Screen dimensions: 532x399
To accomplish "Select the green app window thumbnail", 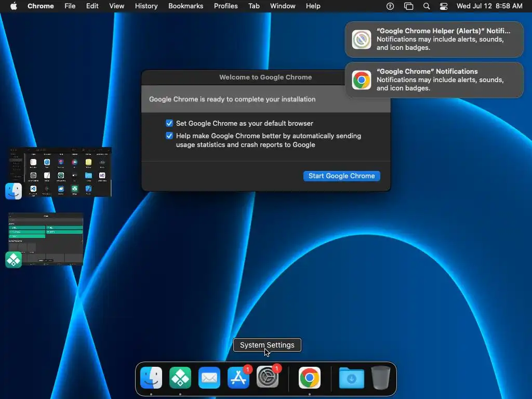I will pos(46,239).
